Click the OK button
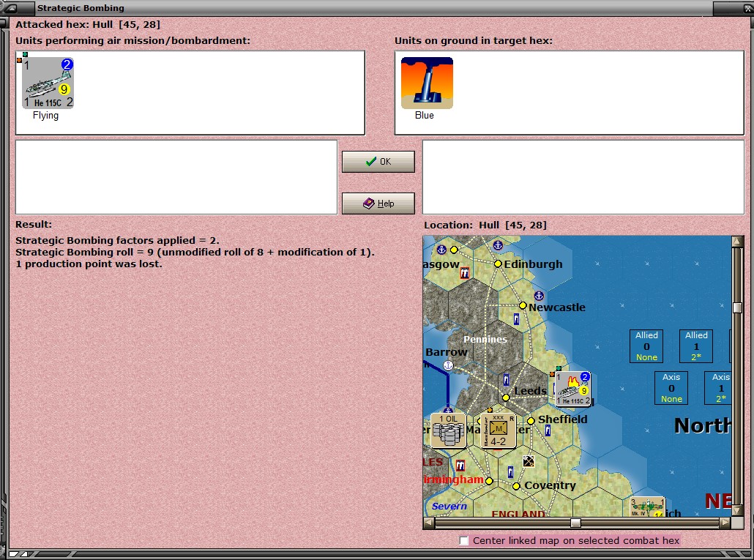 pyautogui.click(x=378, y=162)
